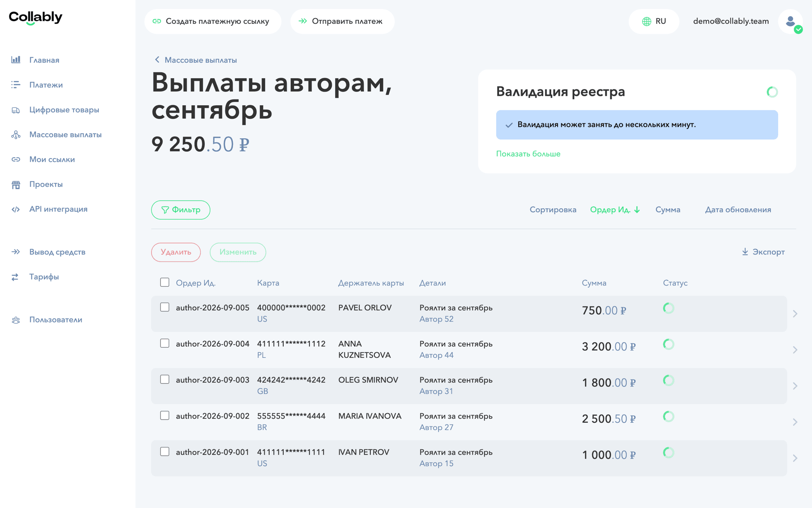Tick the checkbox for author-2026-09-002
This screenshot has width=812, height=508.
165,415
